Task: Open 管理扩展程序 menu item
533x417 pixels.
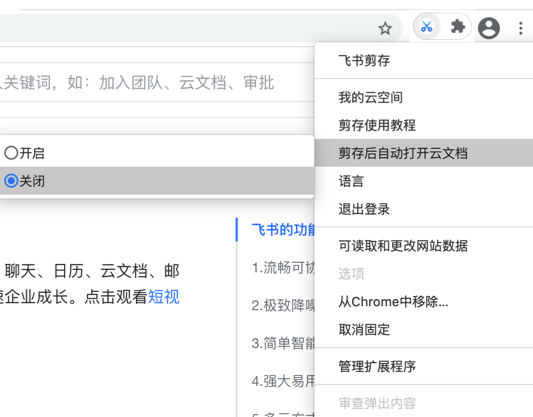Action: click(x=424, y=366)
